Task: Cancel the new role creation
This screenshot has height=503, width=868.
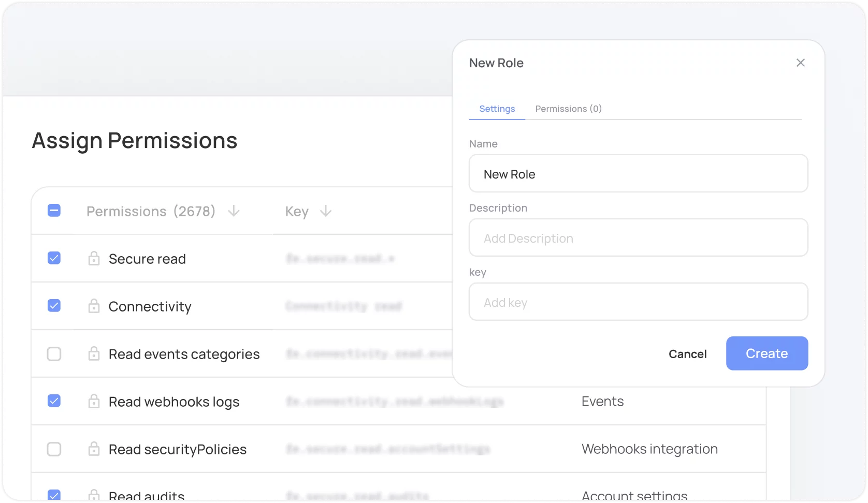Action: pyautogui.click(x=687, y=354)
